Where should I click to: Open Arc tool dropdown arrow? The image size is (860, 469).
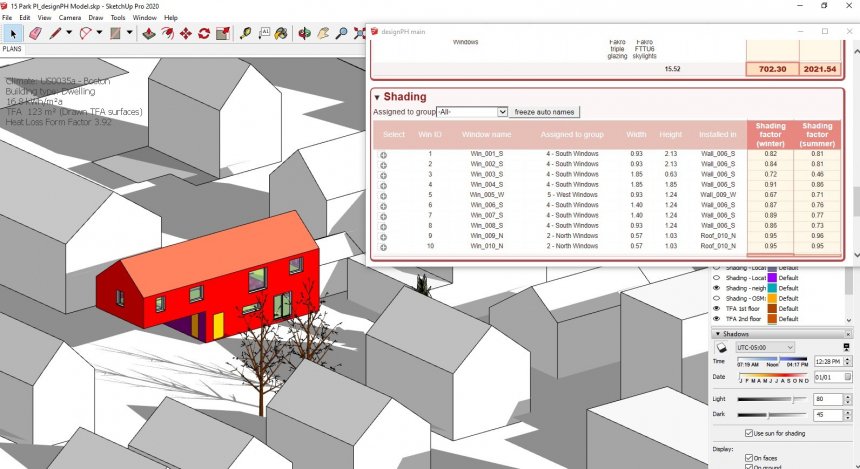[99, 33]
